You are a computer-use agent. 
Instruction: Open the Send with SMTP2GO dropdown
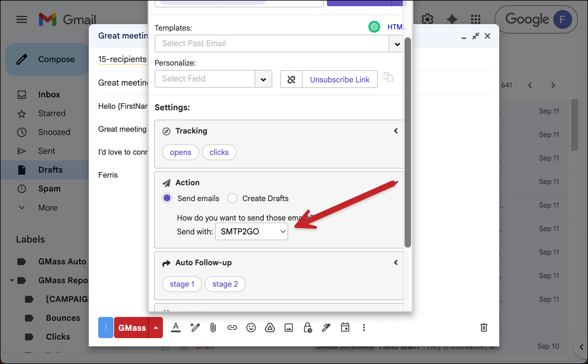(251, 231)
